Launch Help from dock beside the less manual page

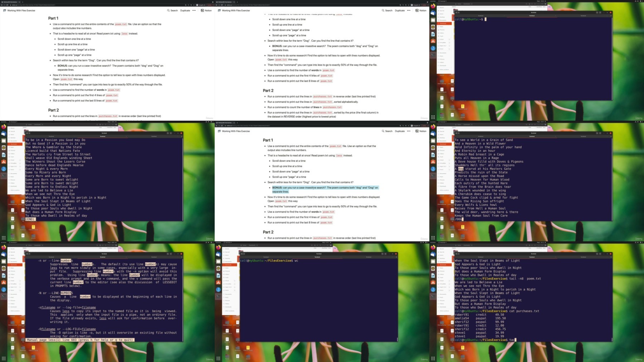click(4, 289)
